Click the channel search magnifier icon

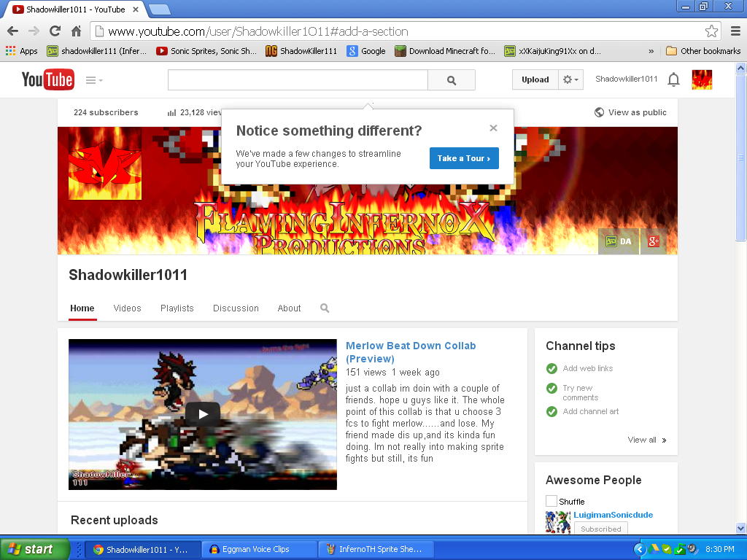[x=325, y=308]
